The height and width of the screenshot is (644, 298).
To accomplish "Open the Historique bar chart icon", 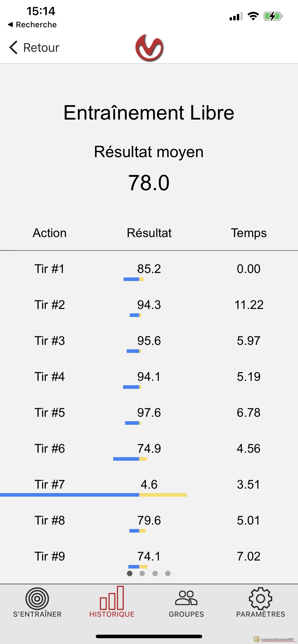I will [x=112, y=598].
